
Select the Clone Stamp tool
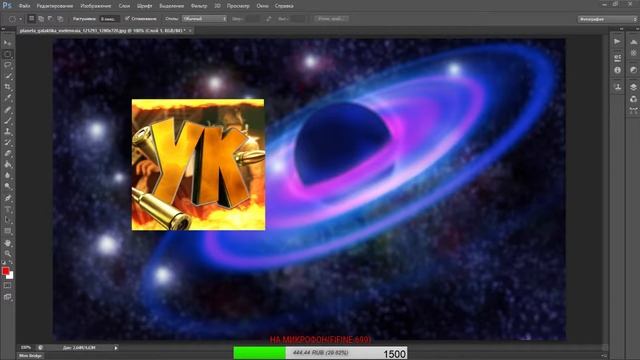[x=7, y=132]
